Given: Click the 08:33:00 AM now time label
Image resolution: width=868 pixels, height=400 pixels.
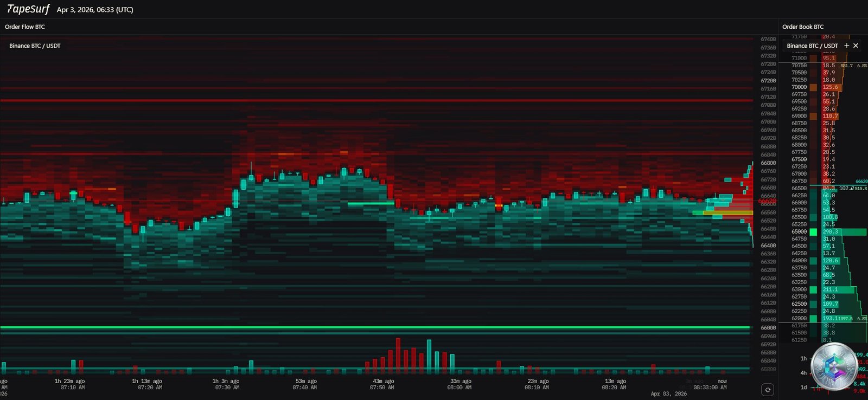Looking at the screenshot, I should click(710, 388).
